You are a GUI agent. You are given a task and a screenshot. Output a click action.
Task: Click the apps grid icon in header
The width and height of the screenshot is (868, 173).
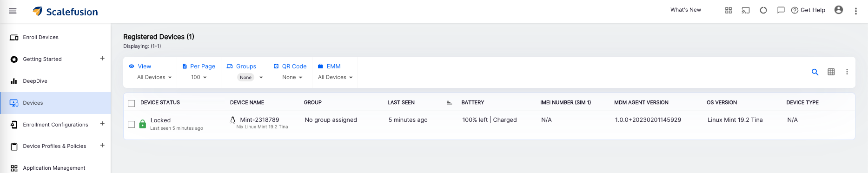(729, 10)
